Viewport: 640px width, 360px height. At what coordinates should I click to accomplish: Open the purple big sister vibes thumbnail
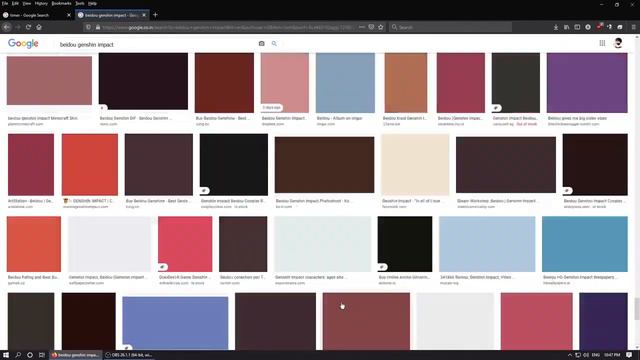[x=587, y=82]
